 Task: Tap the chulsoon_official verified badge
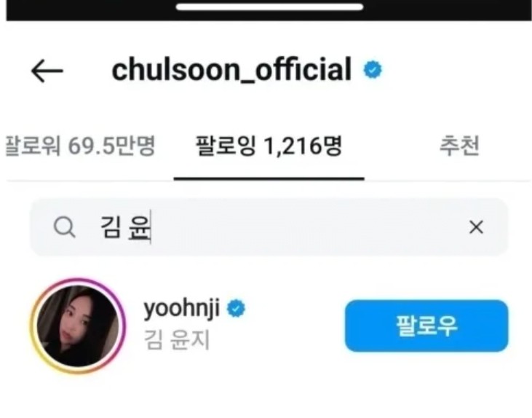click(373, 70)
